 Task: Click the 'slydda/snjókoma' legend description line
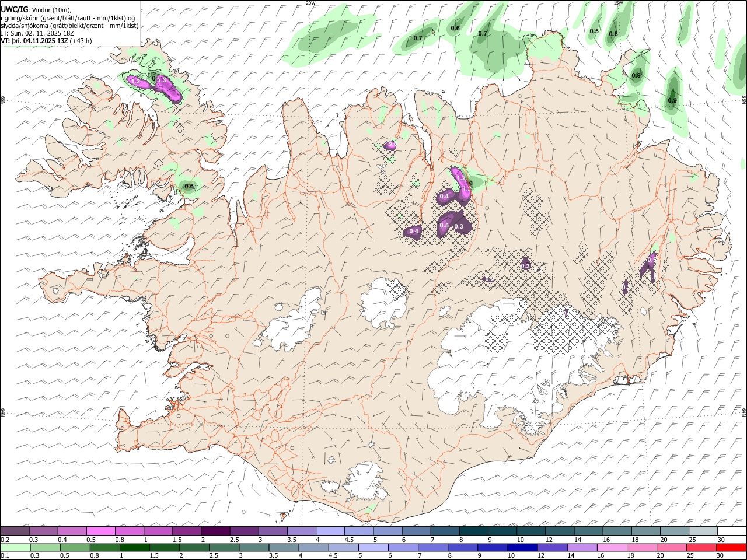pos(70,26)
